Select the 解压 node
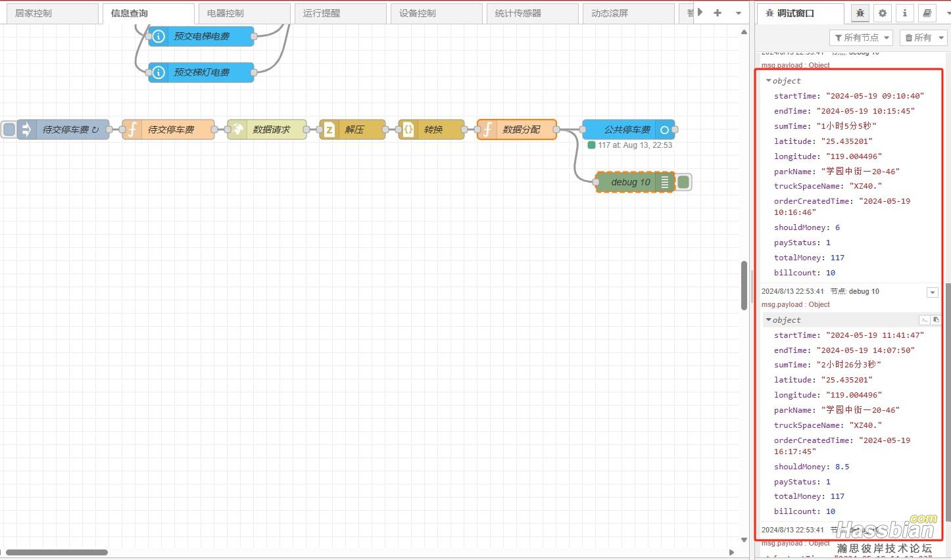Image resolution: width=951 pixels, height=560 pixels. 353,129
